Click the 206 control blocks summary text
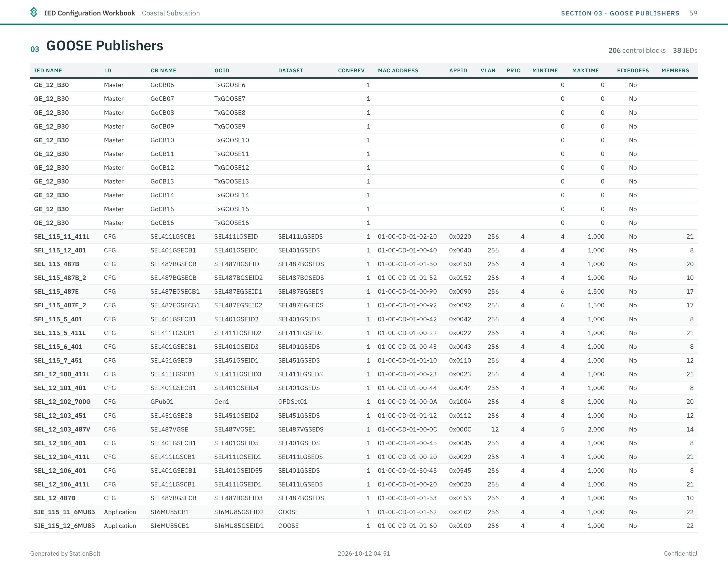728x563 pixels. (637, 50)
